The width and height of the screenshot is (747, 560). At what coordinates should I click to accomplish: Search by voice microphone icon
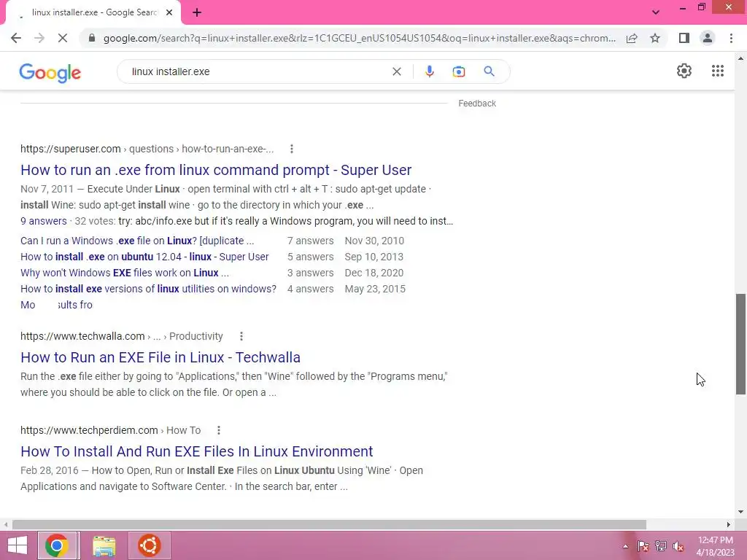coord(429,71)
